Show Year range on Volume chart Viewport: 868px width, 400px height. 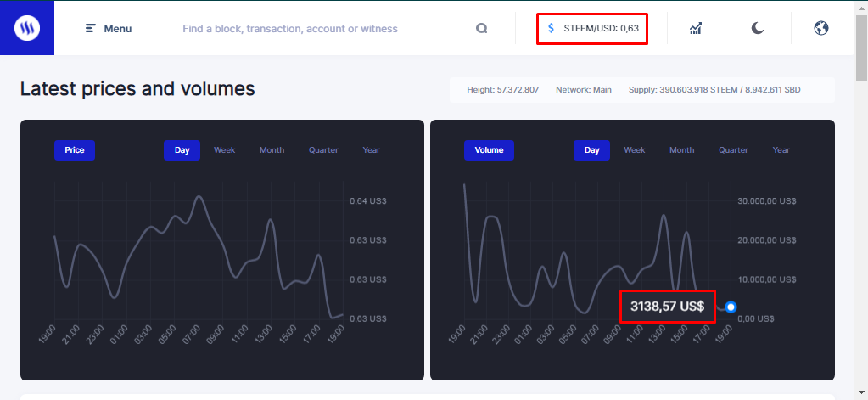point(781,150)
